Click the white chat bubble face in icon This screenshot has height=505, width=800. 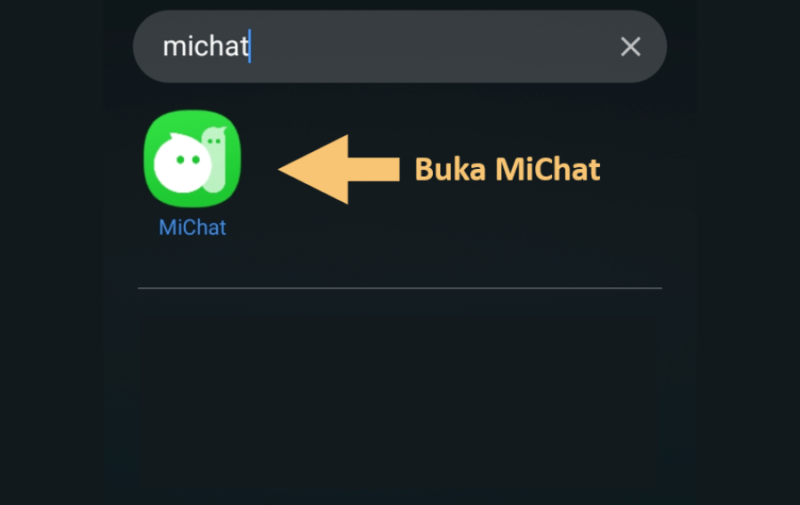(183, 163)
